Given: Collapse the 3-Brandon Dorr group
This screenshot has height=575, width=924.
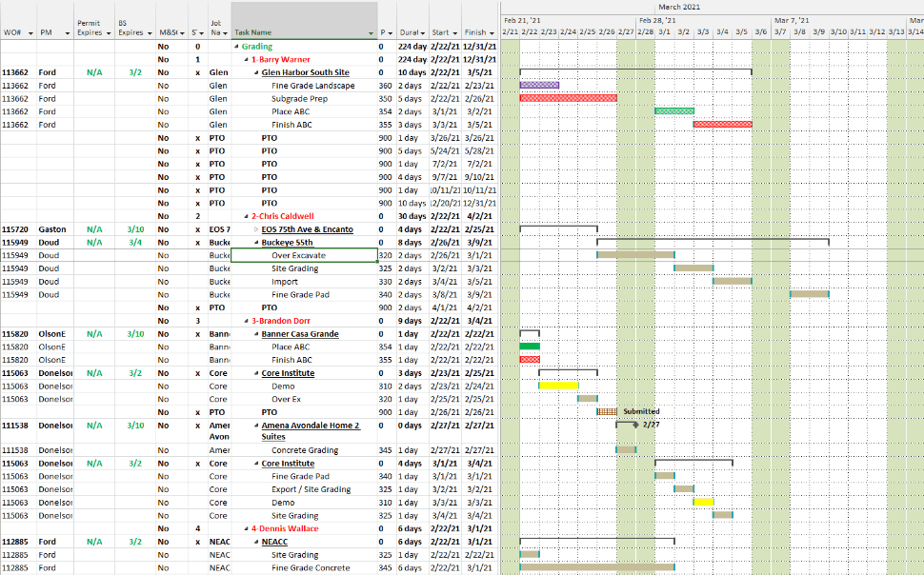Looking at the screenshot, I should click(x=247, y=321).
